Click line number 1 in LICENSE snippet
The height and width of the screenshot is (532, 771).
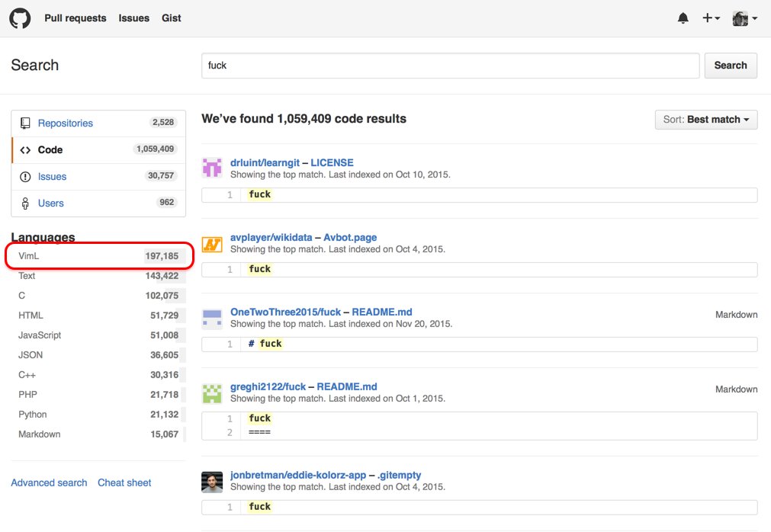(230, 194)
